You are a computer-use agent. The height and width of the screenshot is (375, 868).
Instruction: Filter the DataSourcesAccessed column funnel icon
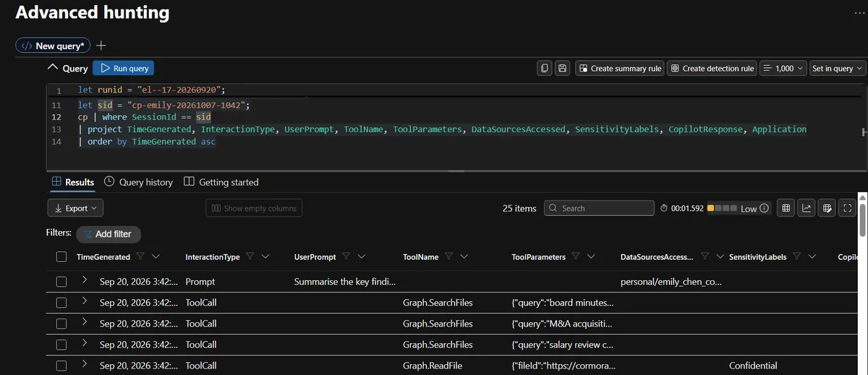[x=705, y=256]
